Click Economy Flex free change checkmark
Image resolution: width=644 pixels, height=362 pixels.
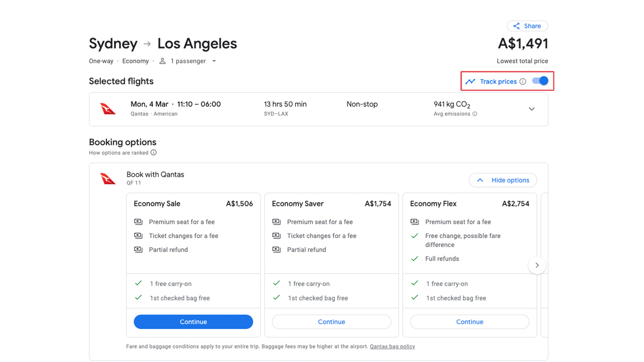pos(414,236)
